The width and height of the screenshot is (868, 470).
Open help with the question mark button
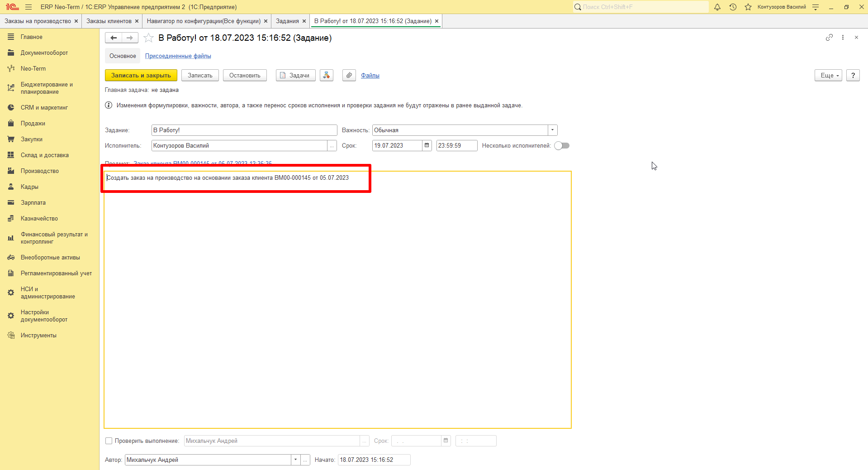point(853,75)
